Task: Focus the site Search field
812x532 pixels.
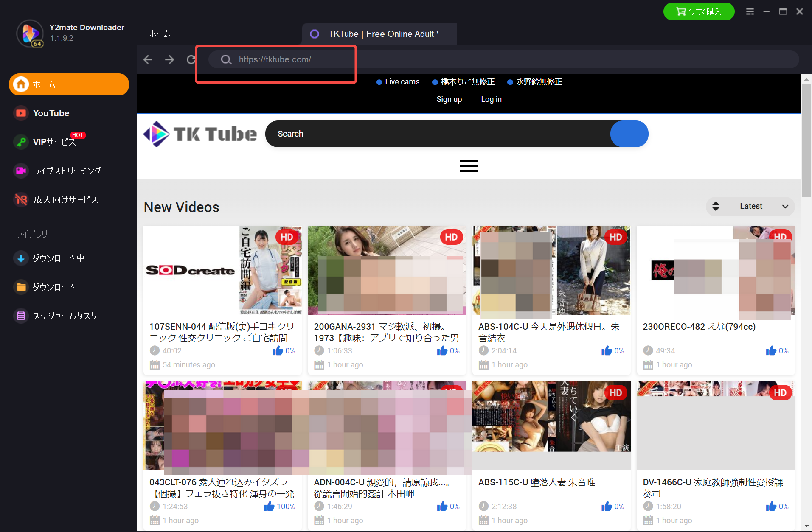Action: pos(437,134)
